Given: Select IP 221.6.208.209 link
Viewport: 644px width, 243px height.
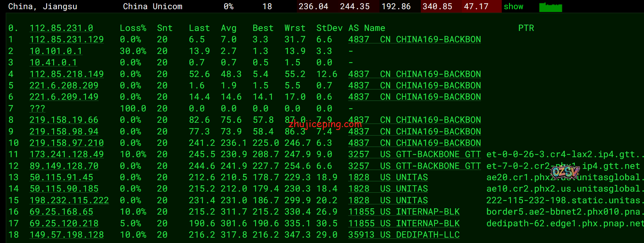Looking at the screenshot, I should [x=64, y=86].
